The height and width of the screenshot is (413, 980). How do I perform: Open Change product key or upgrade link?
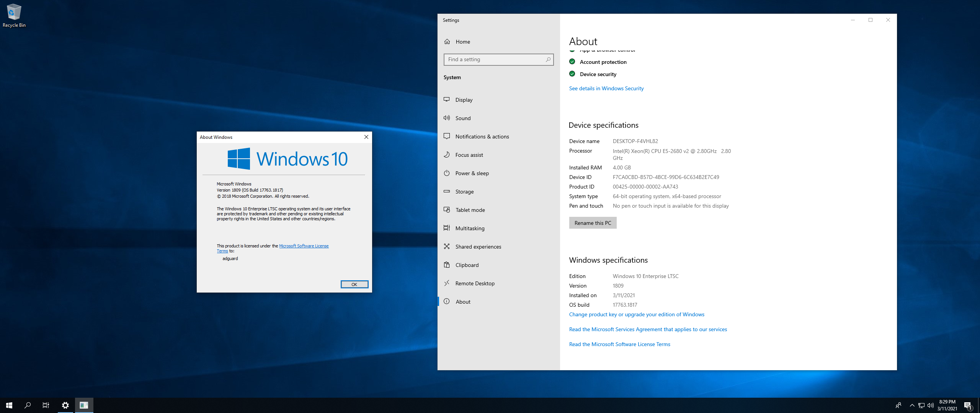pos(636,314)
